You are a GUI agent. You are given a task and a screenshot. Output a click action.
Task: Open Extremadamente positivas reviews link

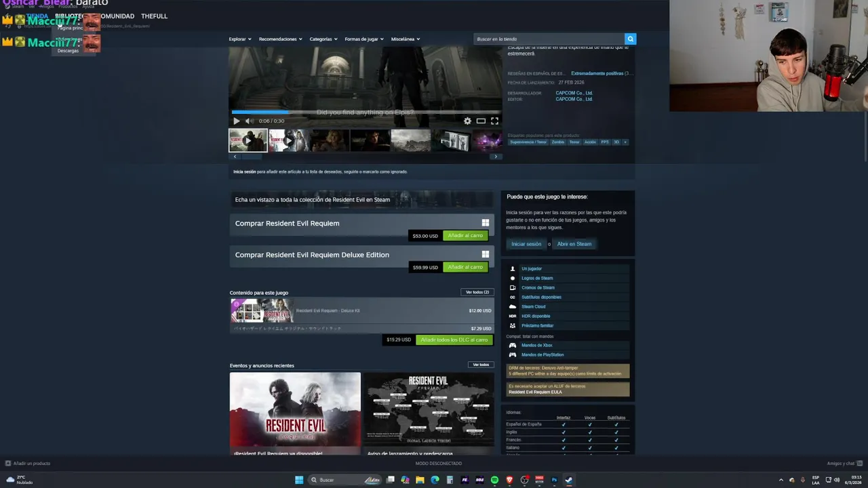[x=597, y=73]
